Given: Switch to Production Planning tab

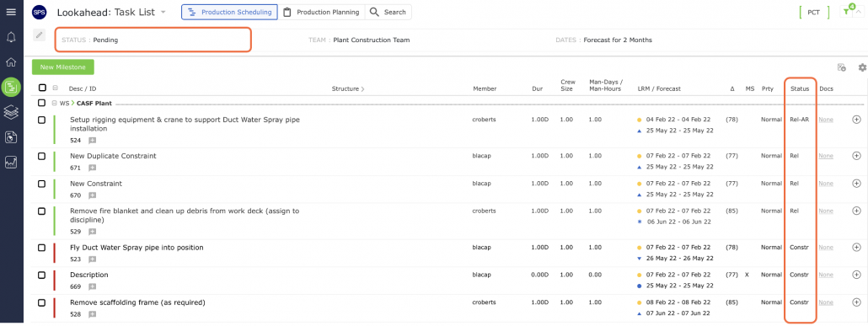Looking at the screenshot, I should [321, 12].
